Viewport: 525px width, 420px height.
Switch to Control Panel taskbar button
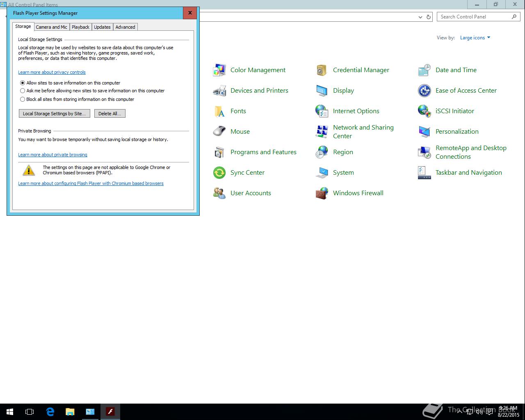coord(90,412)
